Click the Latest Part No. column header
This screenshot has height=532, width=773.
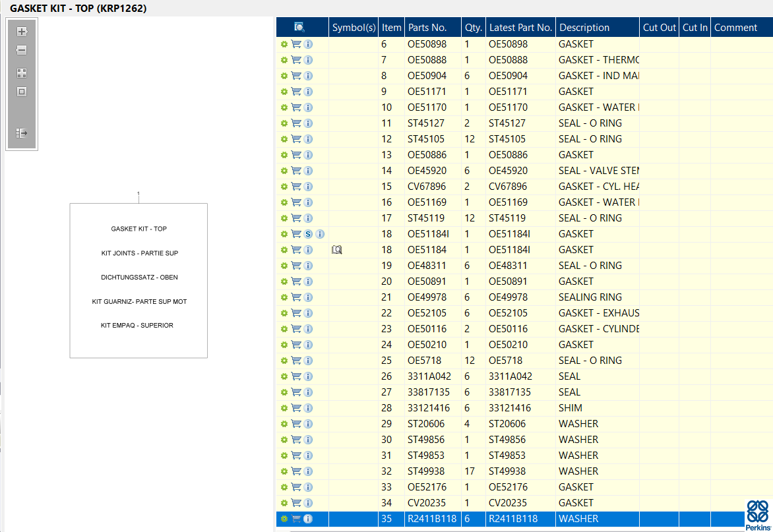point(520,28)
